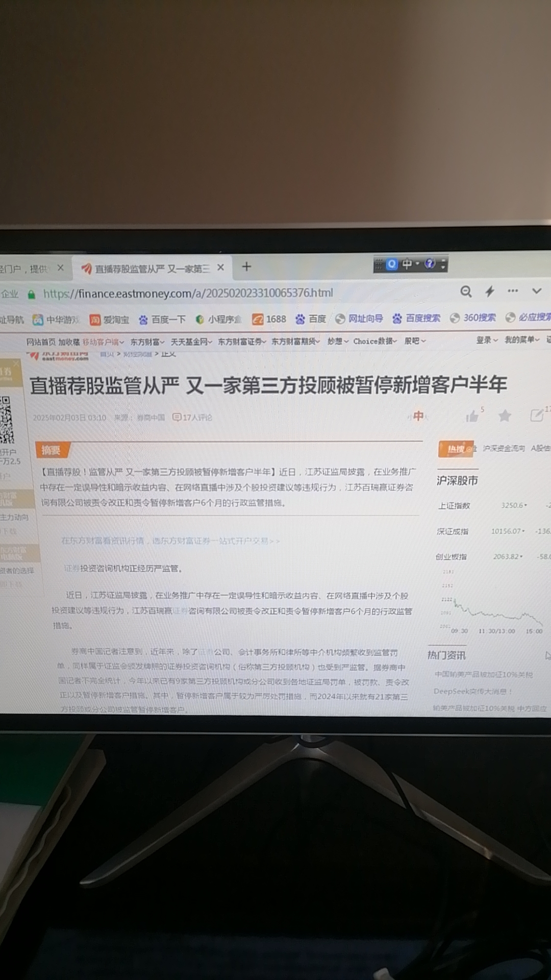This screenshot has height=980, width=551.
Task: Expand the 东方财富 dropdown menu
Action: pyautogui.click(x=147, y=342)
